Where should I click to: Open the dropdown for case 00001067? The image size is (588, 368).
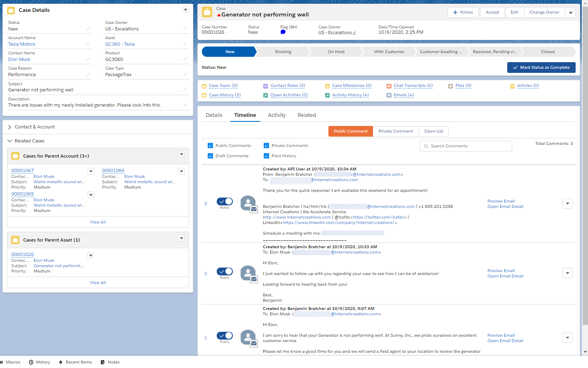pyautogui.click(x=91, y=171)
